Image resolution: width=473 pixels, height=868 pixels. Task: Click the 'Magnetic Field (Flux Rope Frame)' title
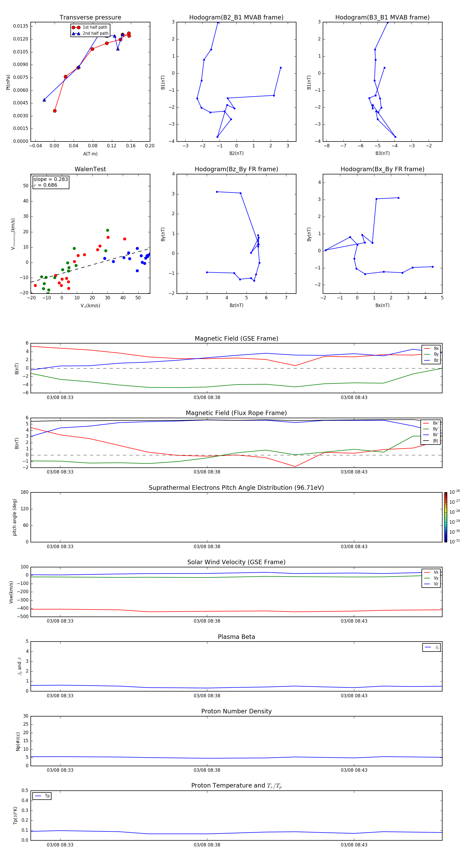236,413
